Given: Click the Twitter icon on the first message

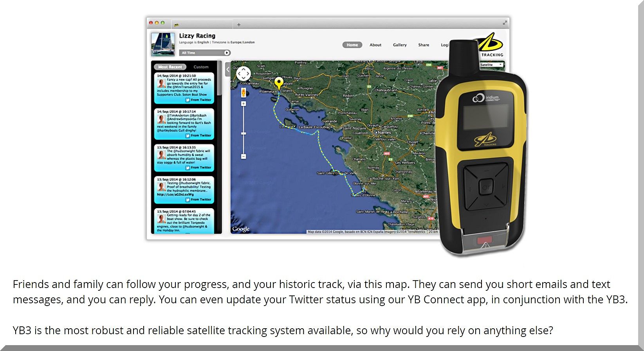Looking at the screenshot, I should pos(188,100).
